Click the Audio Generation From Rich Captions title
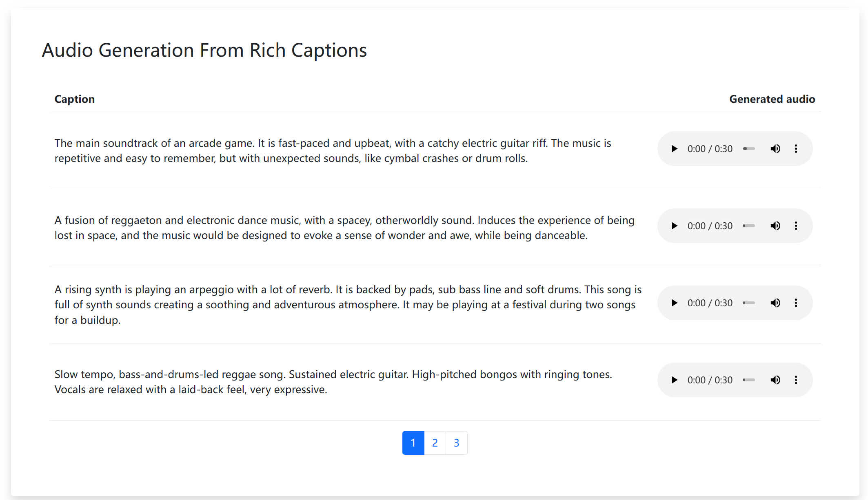This screenshot has height=500, width=868. [x=204, y=50]
